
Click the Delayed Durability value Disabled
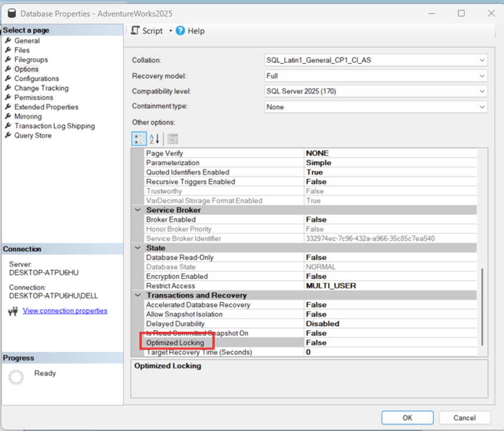[x=323, y=324]
